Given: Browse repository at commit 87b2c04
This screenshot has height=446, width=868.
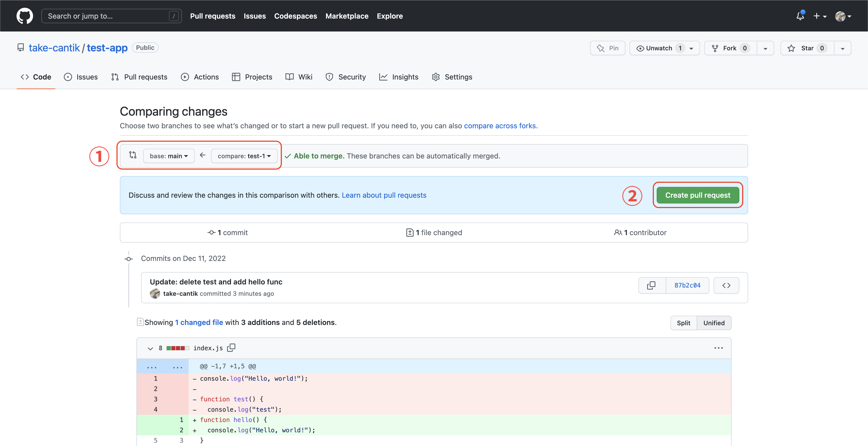Looking at the screenshot, I should coord(726,285).
